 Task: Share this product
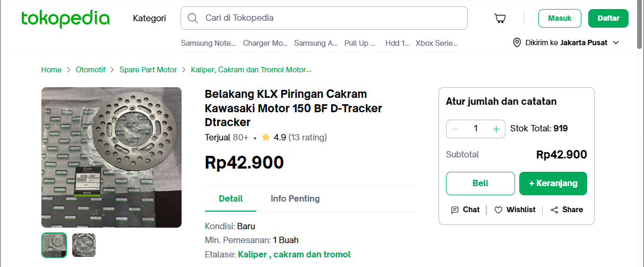point(566,210)
